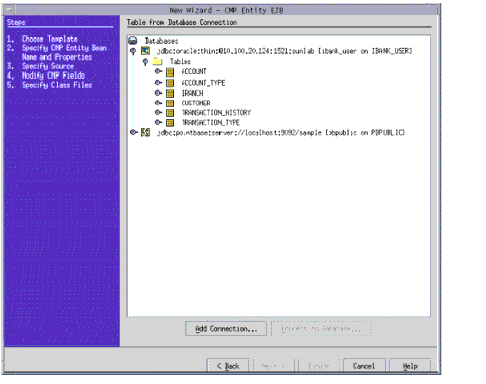Image resolution: width=486 pixels, height=384 pixels.
Task: Click the ACCOUNT_TYPE table icon
Action: click(x=170, y=83)
